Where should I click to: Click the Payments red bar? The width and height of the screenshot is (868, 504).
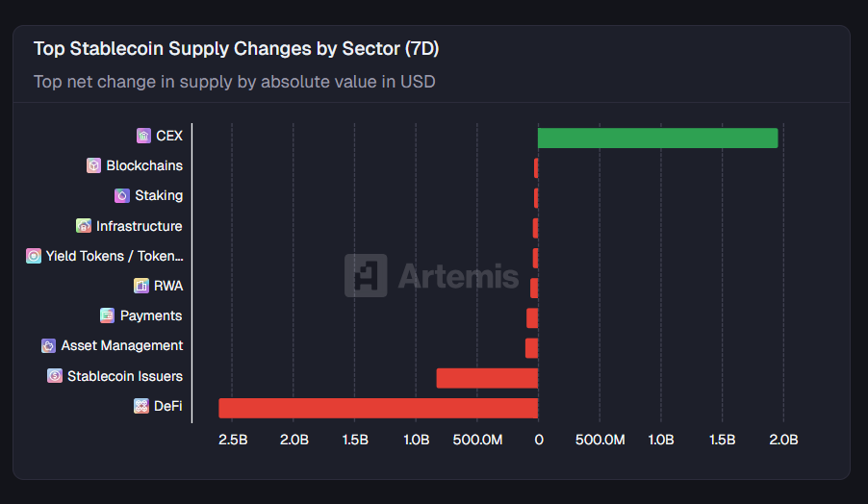click(532, 318)
